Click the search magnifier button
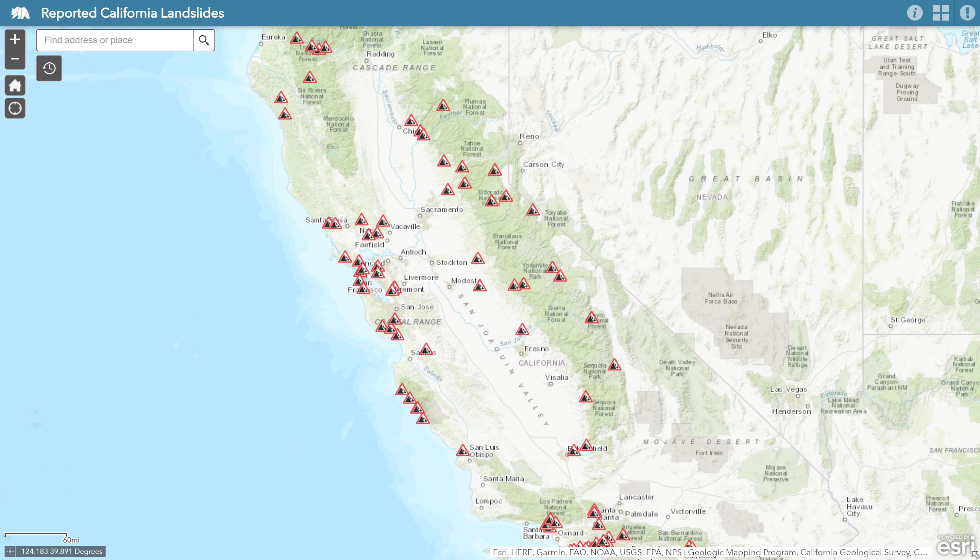The image size is (980, 560). [x=204, y=40]
